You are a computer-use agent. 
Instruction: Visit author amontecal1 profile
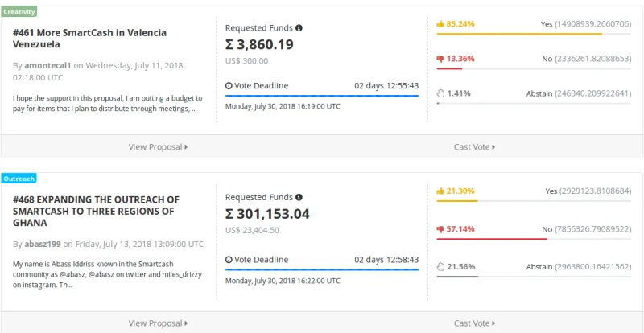47,65
